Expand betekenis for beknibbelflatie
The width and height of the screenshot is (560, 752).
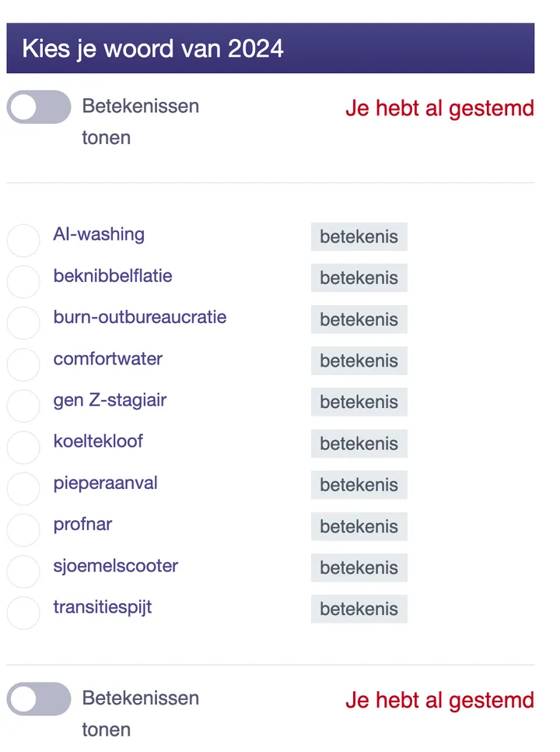359,278
